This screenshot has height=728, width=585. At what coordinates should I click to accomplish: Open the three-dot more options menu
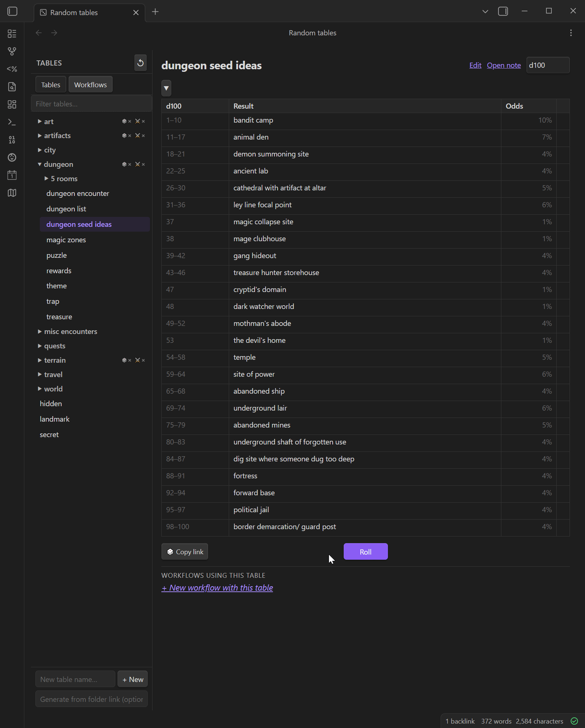pyautogui.click(x=571, y=33)
